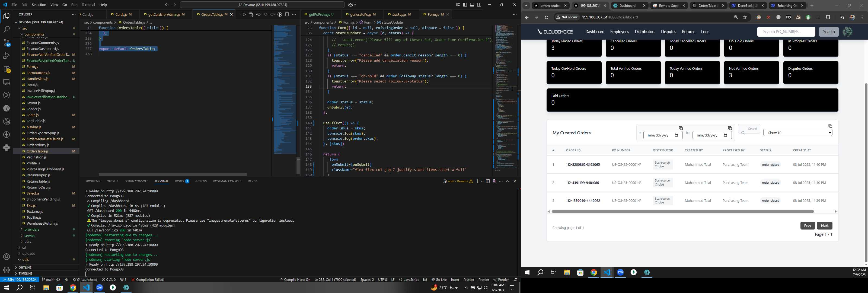Screen dimensions: 868x293
Task: Switch to the PROBLEMS panel tab
Action: (93, 181)
